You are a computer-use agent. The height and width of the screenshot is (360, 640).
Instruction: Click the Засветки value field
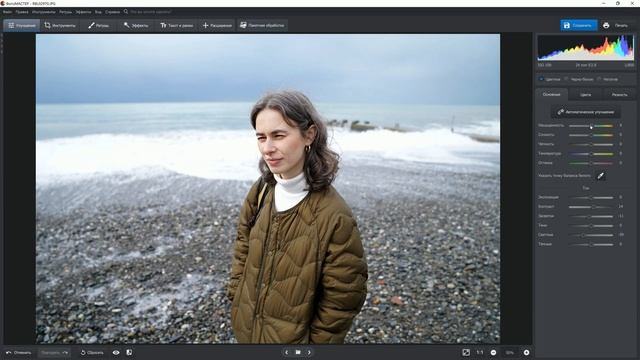tap(621, 216)
